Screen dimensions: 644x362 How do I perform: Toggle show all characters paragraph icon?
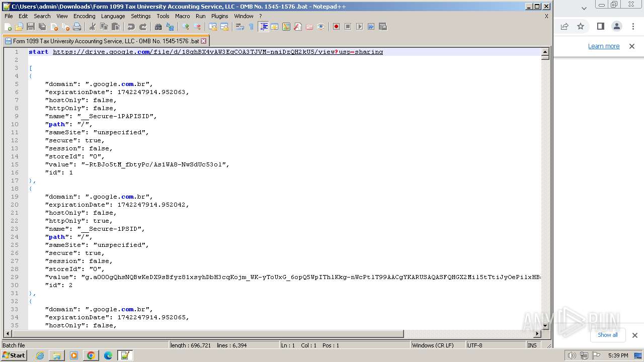pos(252,27)
